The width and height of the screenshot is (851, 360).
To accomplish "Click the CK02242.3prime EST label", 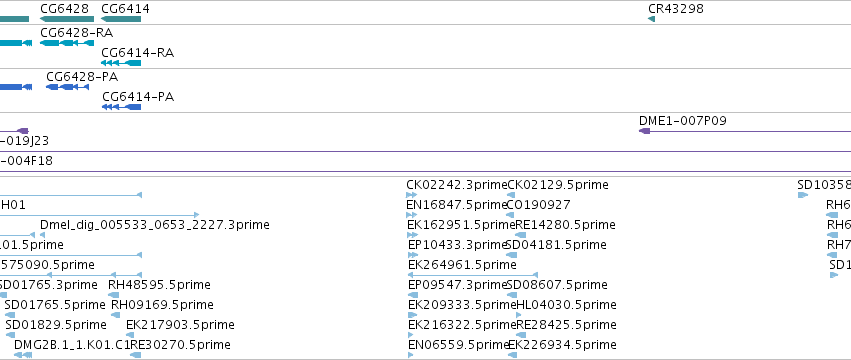I will click(x=456, y=185).
